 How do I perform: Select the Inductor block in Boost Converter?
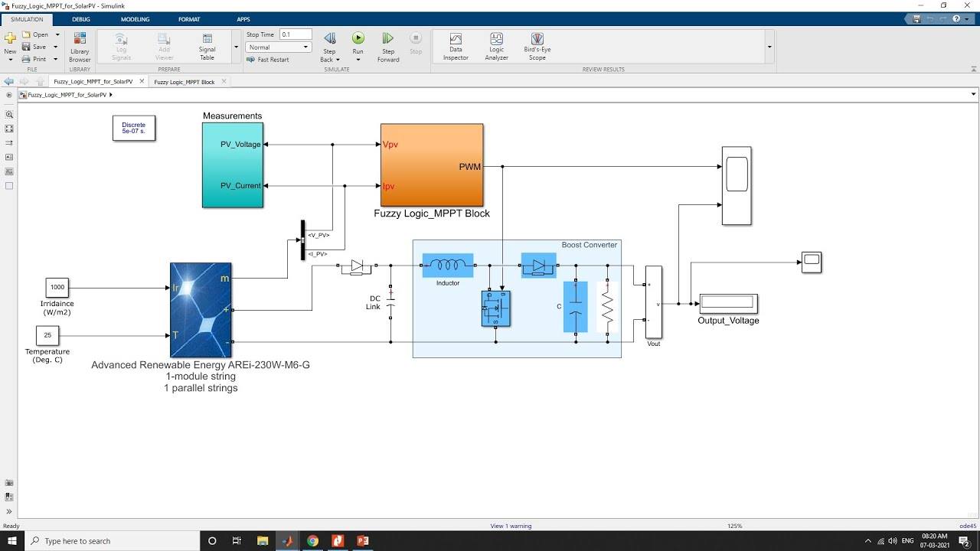coord(448,266)
